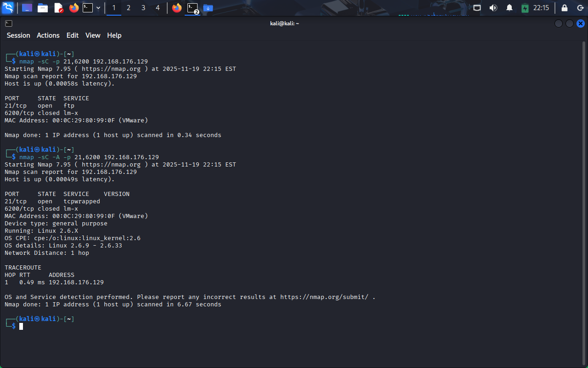Open the terminal window icon in title bar
Viewport: 588px width, 368px height.
point(9,23)
